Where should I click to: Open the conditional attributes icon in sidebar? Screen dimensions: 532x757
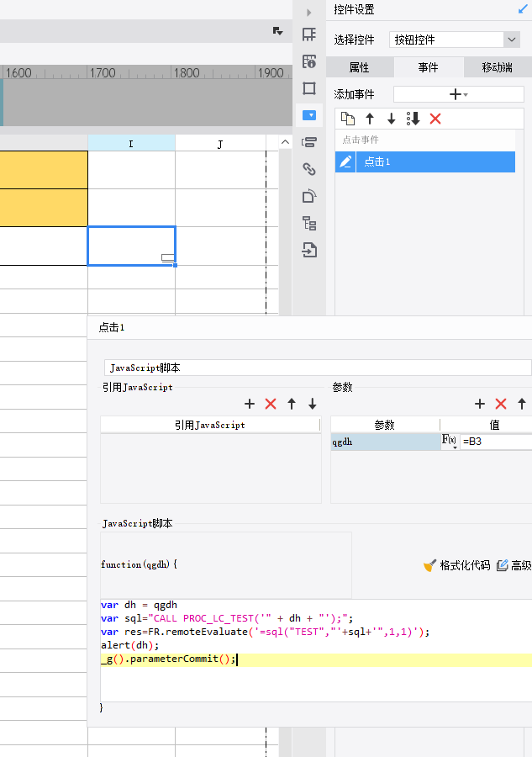click(309, 142)
